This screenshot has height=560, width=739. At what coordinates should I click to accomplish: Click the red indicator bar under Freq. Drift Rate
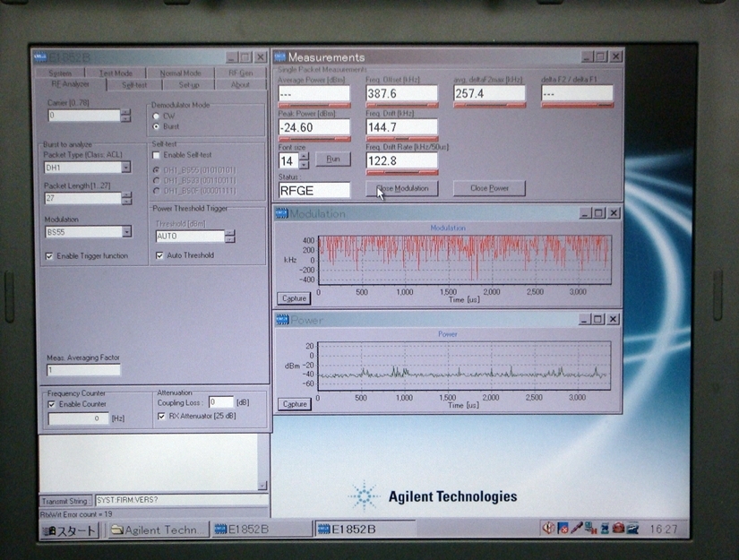click(402, 173)
